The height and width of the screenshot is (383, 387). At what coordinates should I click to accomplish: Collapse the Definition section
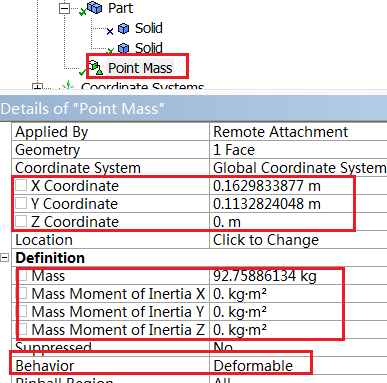click(x=4, y=258)
